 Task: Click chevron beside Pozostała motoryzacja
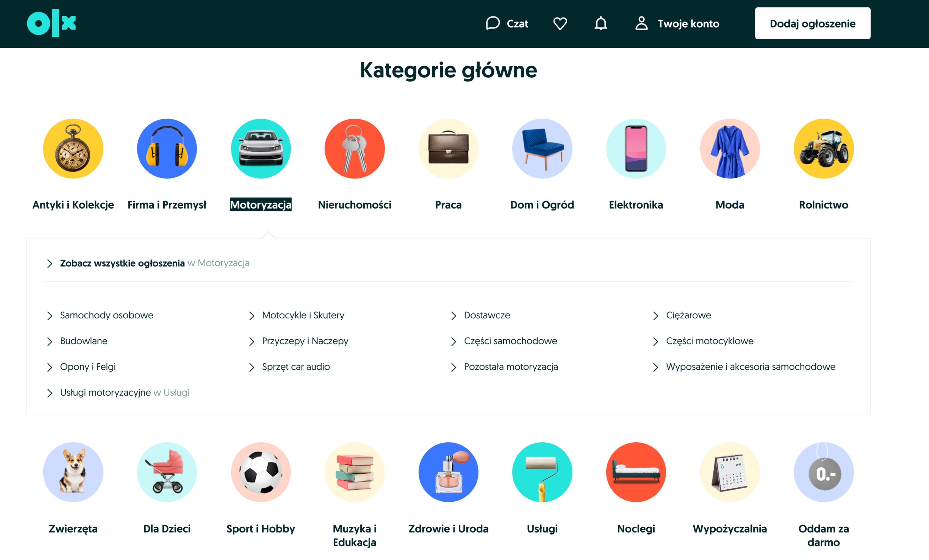tap(454, 367)
